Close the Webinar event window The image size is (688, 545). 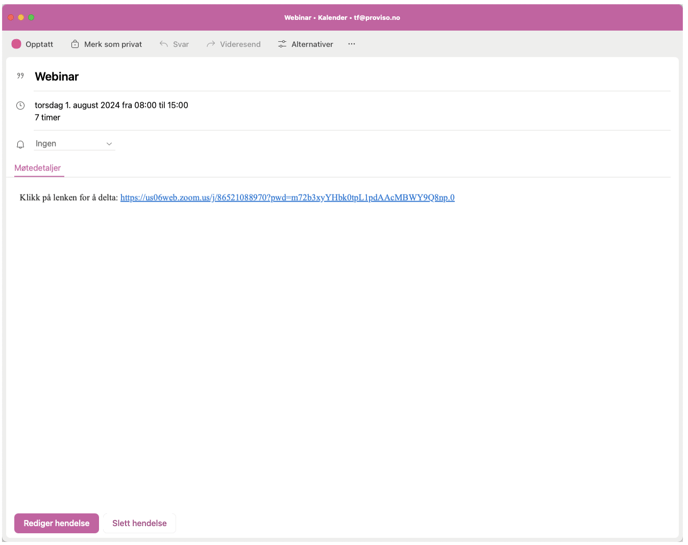coord(11,17)
